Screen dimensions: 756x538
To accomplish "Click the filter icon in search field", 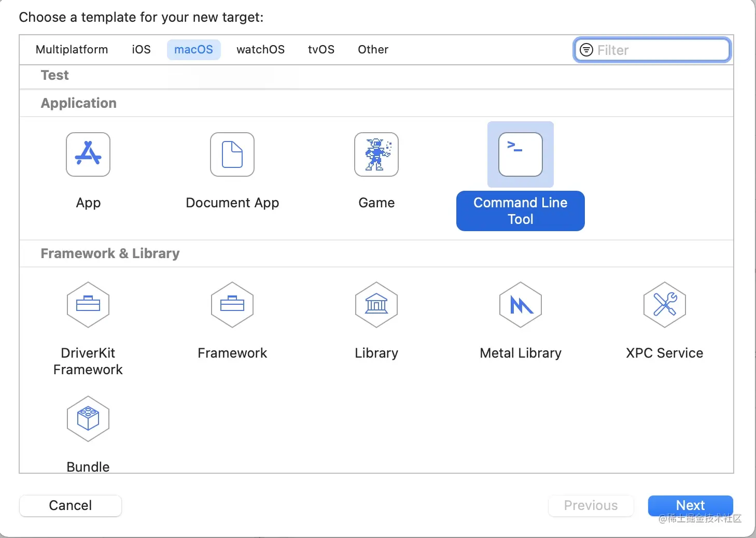I will pyautogui.click(x=586, y=50).
